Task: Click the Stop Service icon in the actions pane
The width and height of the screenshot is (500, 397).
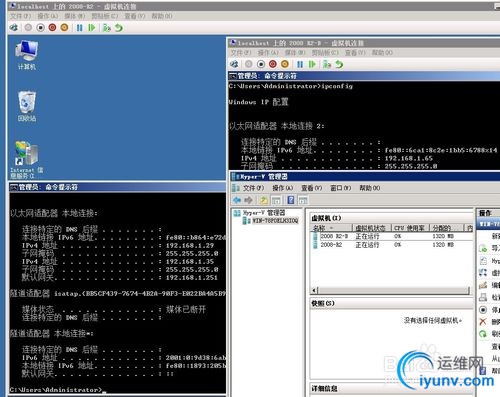Action: [483, 310]
